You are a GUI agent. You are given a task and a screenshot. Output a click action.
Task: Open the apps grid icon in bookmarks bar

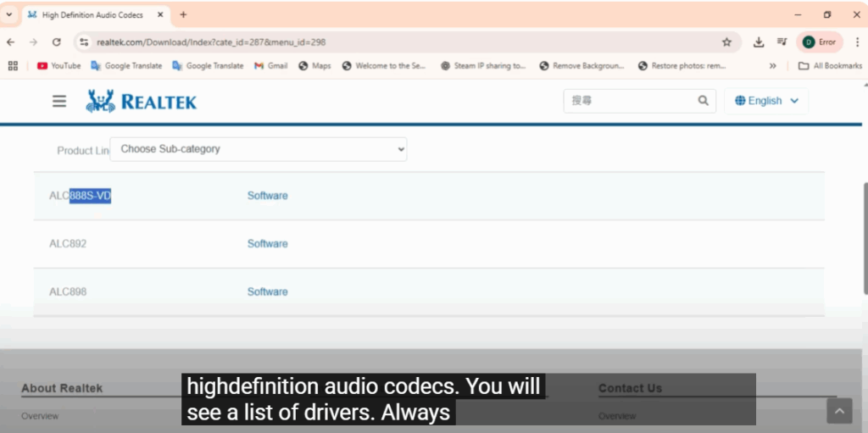(x=14, y=66)
